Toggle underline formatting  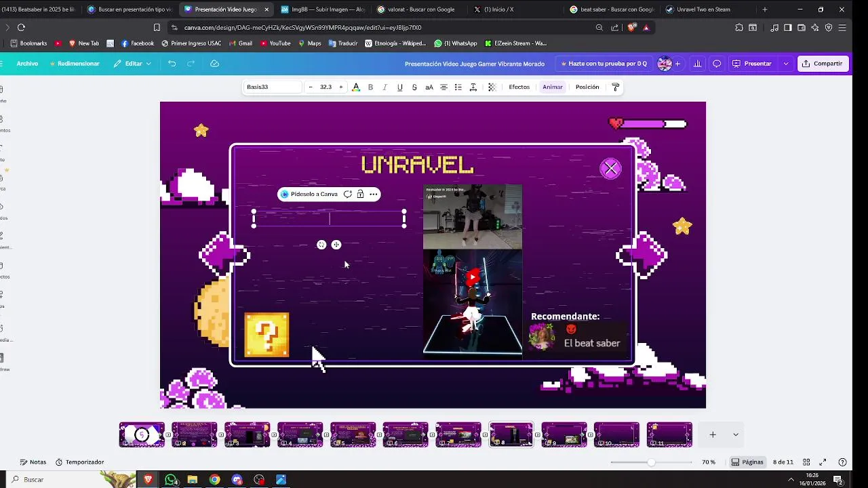[x=399, y=87]
